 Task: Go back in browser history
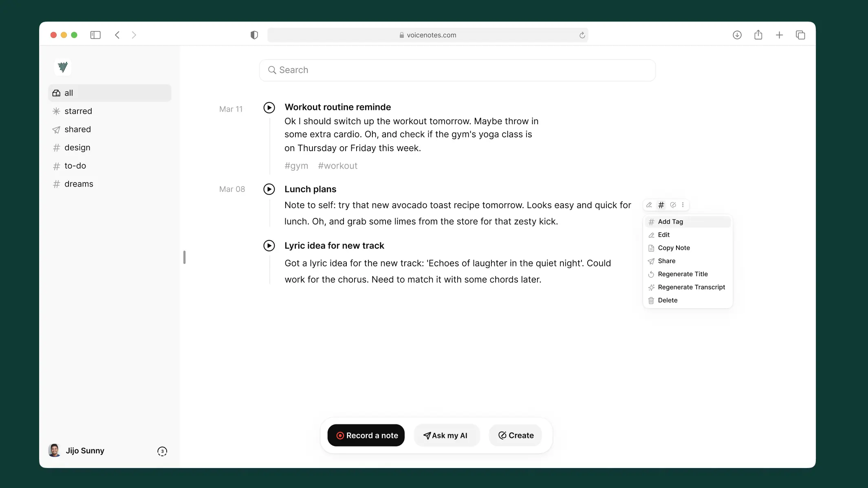pos(117,35)
